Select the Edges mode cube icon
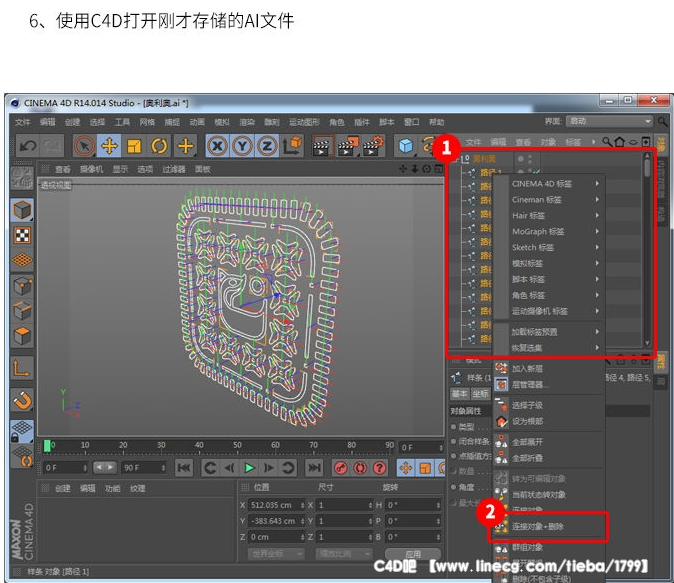The height and width of the screenshot is (583, 674). (x=22, y=311)
